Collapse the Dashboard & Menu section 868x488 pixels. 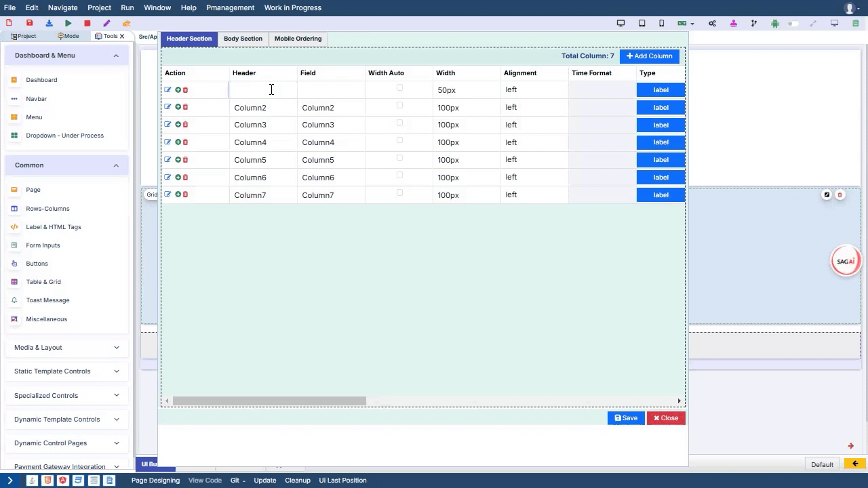[x=66, y=56]
